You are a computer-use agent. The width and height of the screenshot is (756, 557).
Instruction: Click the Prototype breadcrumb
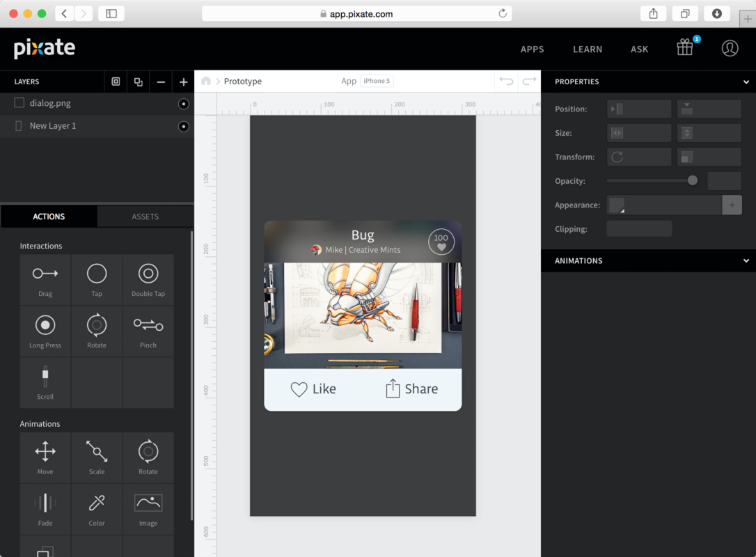click(243, 81)
